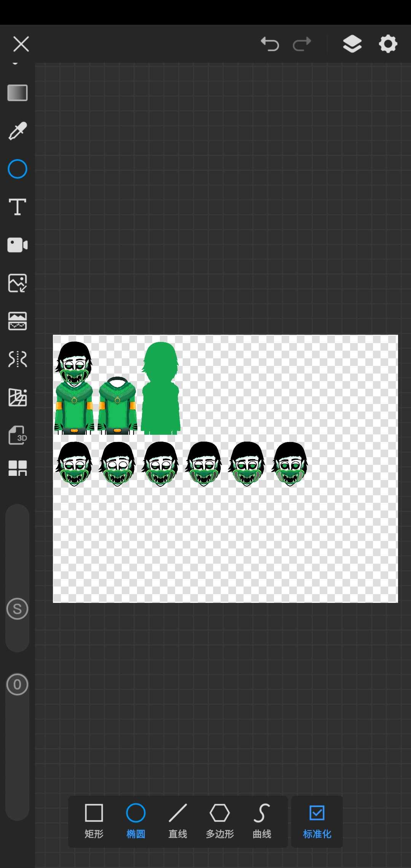The width and height of the screenshot is (411, 868).
Task: Click the last masked head in the row
Action: click(x=290, y=464)
